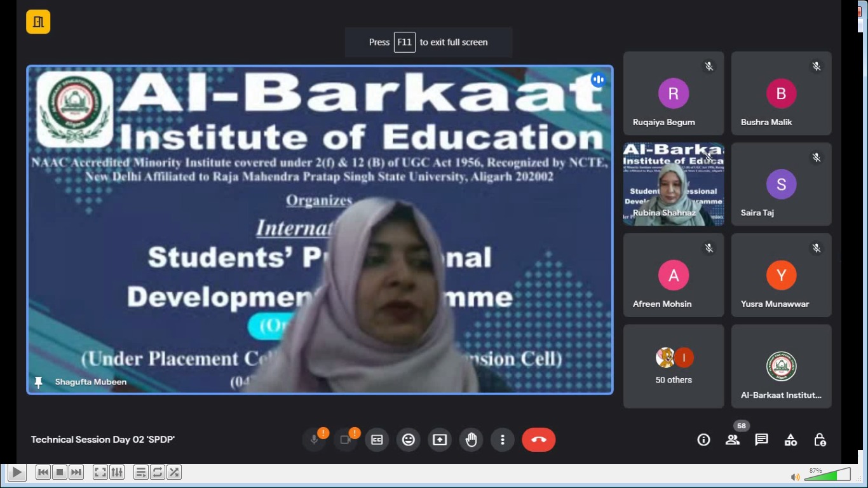Open the meeting details info icon
868x488 pixels.
[703, 440]
